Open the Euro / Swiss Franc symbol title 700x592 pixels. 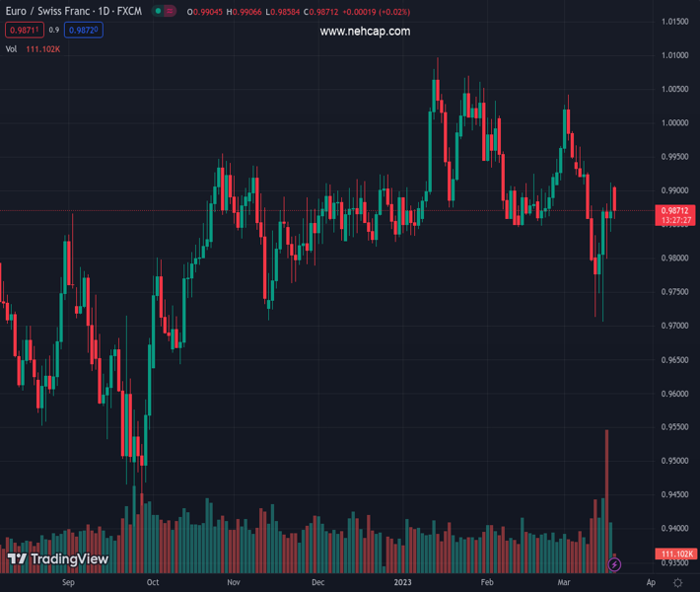tap(70, 12)
